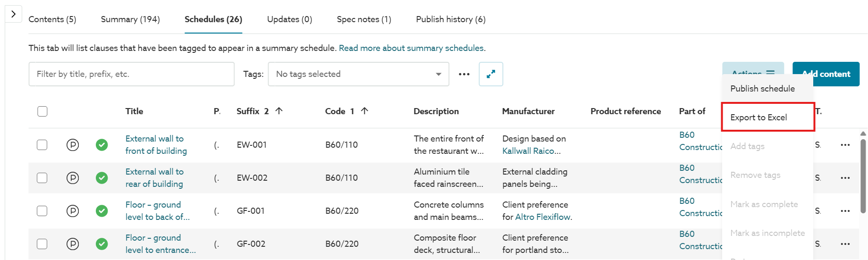The width and height of the screenshot is (868, 260).
Task: Click the P icon on EW-001 row
Action: pos(73,145)
